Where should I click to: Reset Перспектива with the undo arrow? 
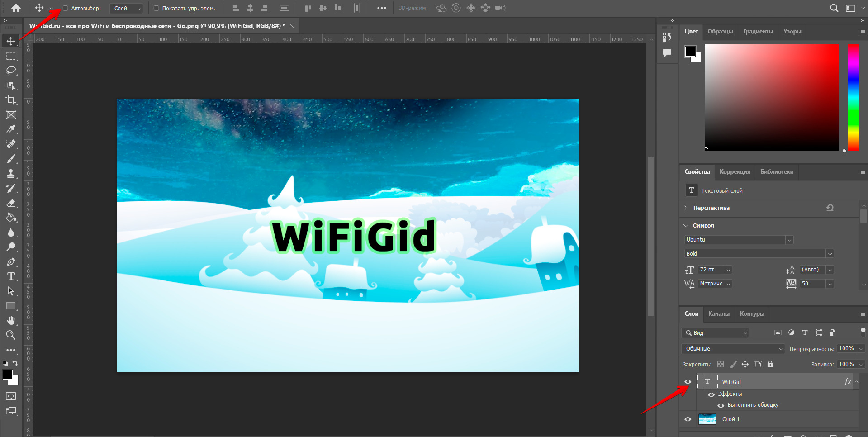[830, 208]
